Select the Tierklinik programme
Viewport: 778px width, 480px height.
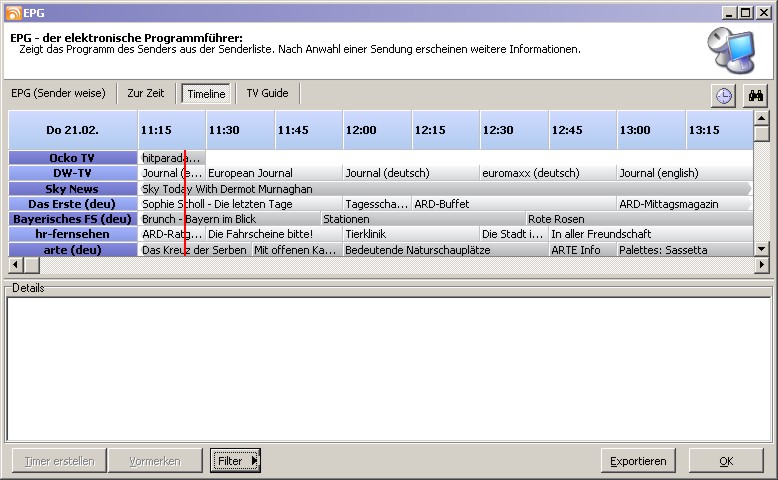(x=411, y=234)
